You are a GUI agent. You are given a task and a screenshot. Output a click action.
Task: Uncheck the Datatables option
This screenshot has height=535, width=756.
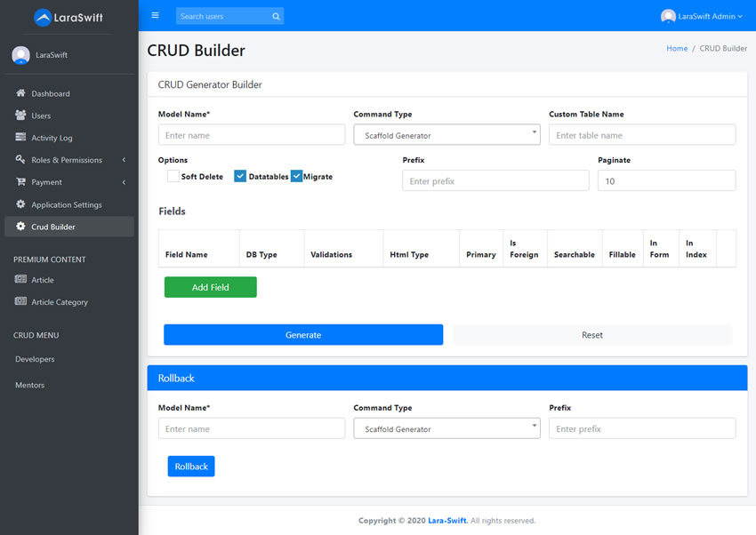(240, 176)
